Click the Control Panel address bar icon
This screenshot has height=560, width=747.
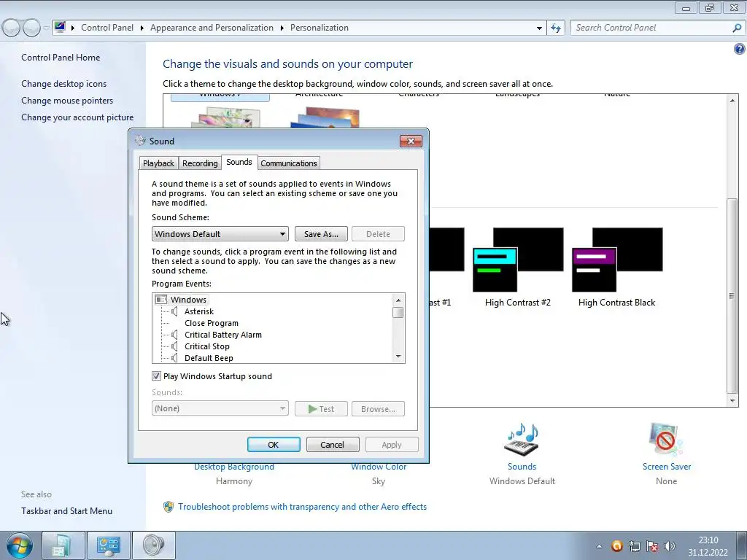60,27
